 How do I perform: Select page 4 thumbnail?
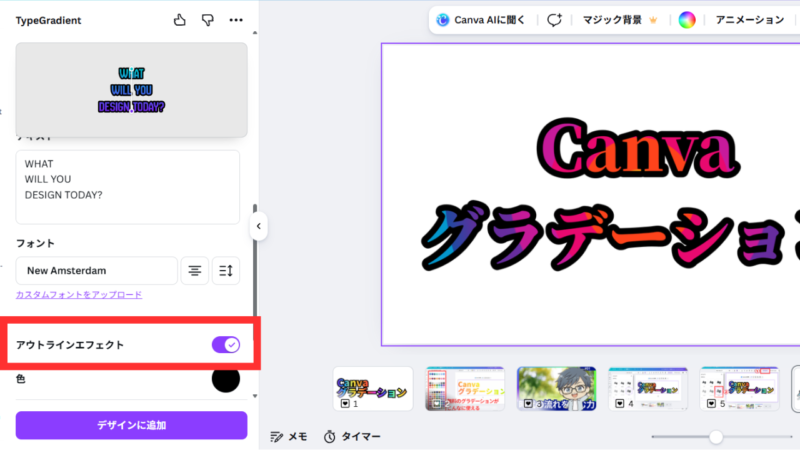tap(648, 389)
